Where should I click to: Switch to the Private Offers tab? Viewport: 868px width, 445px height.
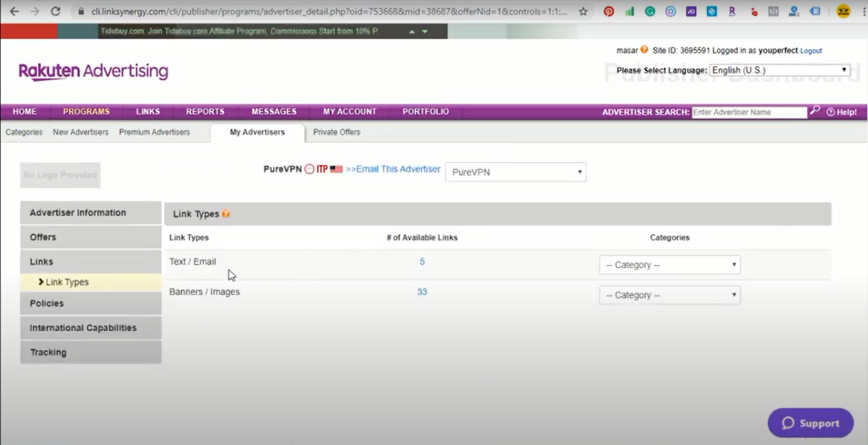337,132
